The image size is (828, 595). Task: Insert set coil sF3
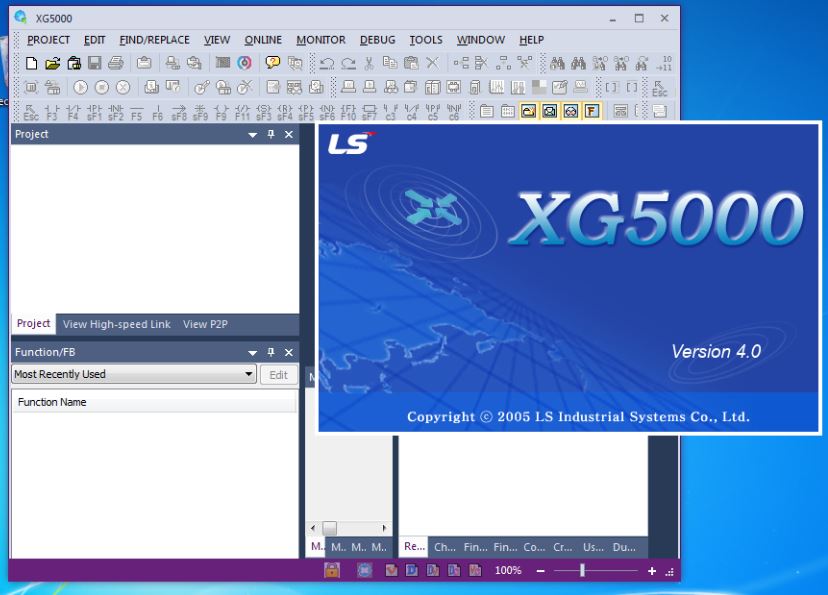point(264,111)
